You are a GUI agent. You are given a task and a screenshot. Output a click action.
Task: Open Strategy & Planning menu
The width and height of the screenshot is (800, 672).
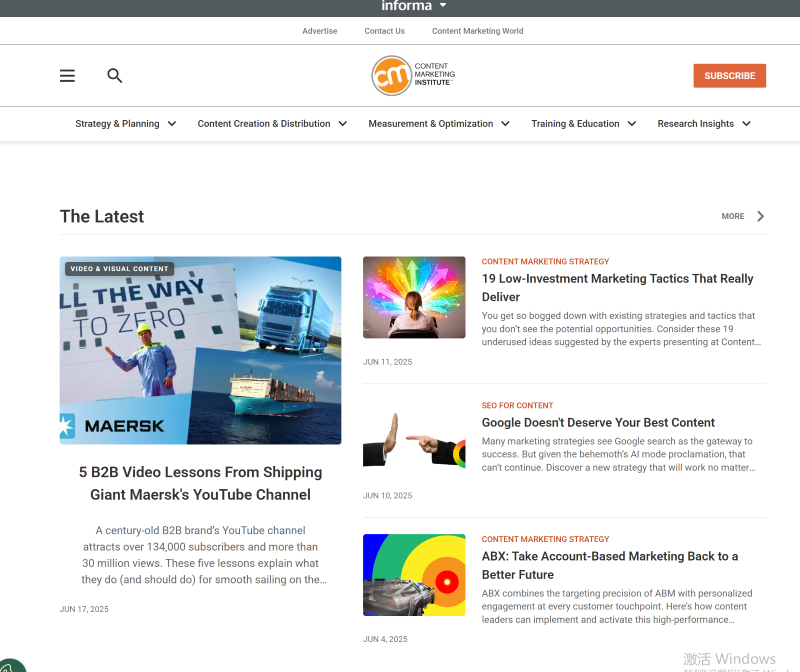pos(117,123)
